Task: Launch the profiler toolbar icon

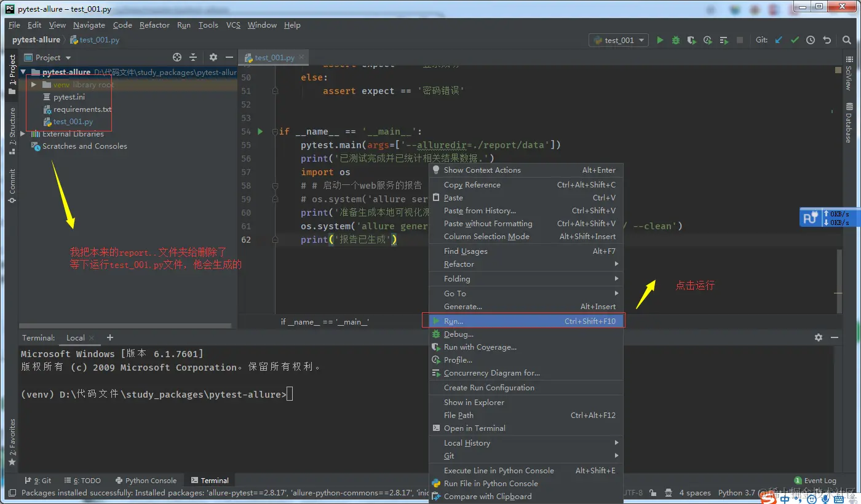Action: (x=708, y=40)
